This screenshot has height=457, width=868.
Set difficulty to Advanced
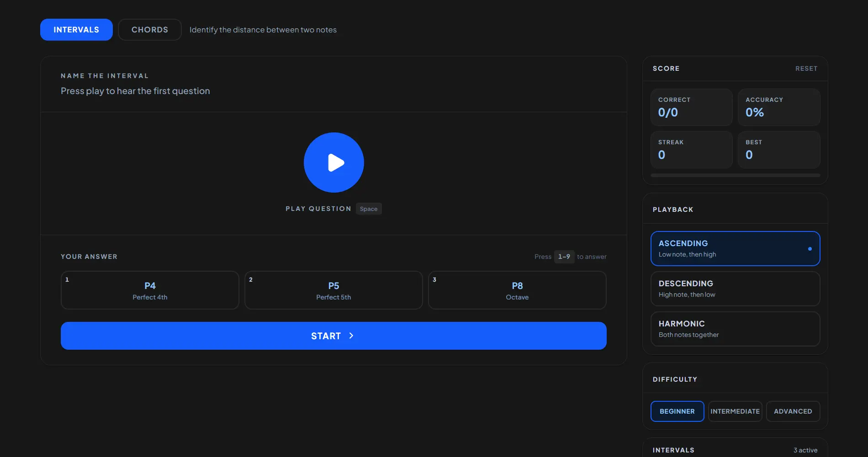[x=793, y=411]
